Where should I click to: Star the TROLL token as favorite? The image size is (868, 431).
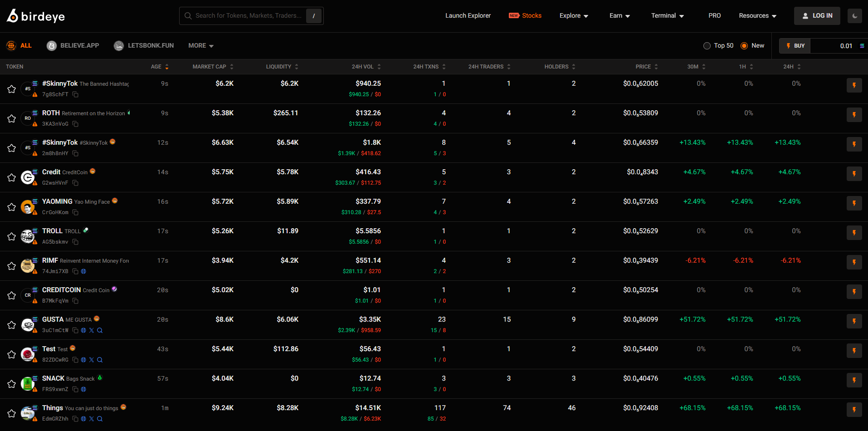(x=12, y=236)
